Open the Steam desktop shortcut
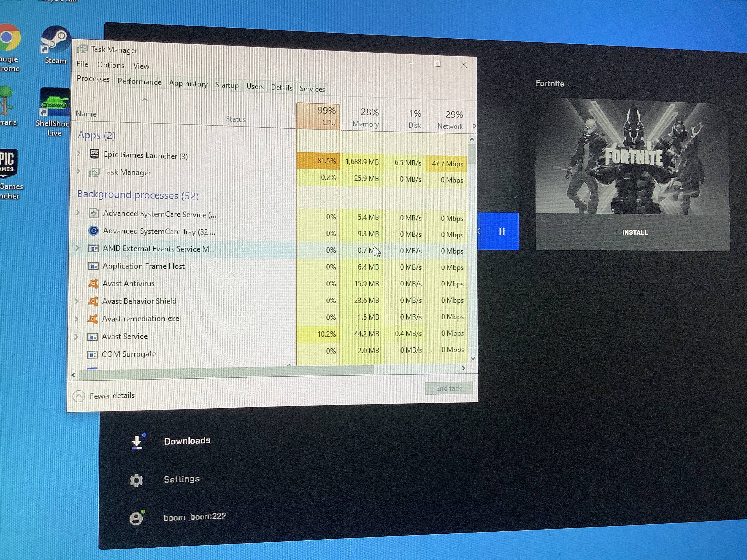 (55, 45)
